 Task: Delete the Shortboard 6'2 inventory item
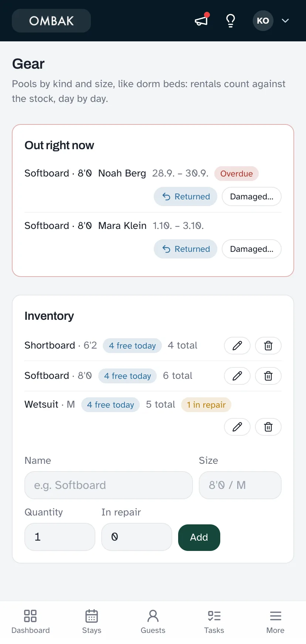coord(268,346)
